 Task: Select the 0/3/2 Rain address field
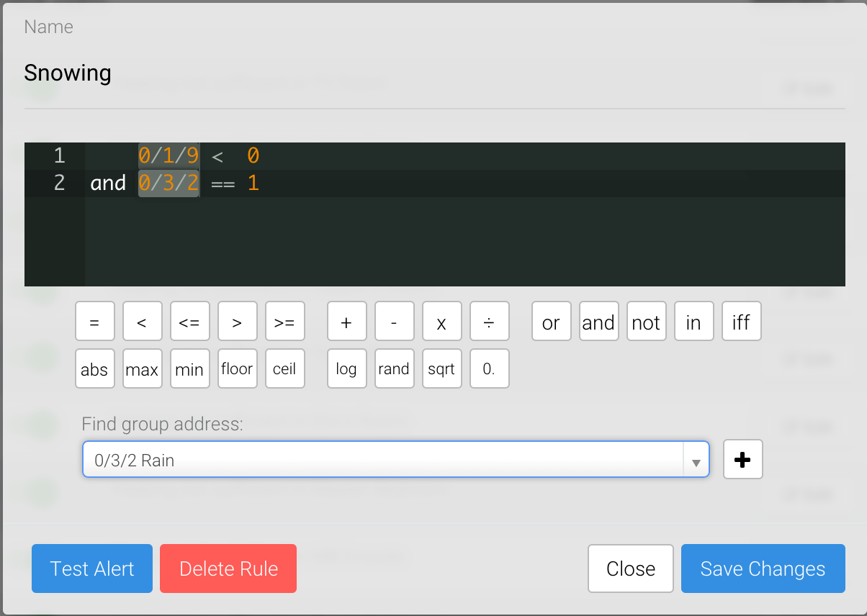tap(382, 460)
